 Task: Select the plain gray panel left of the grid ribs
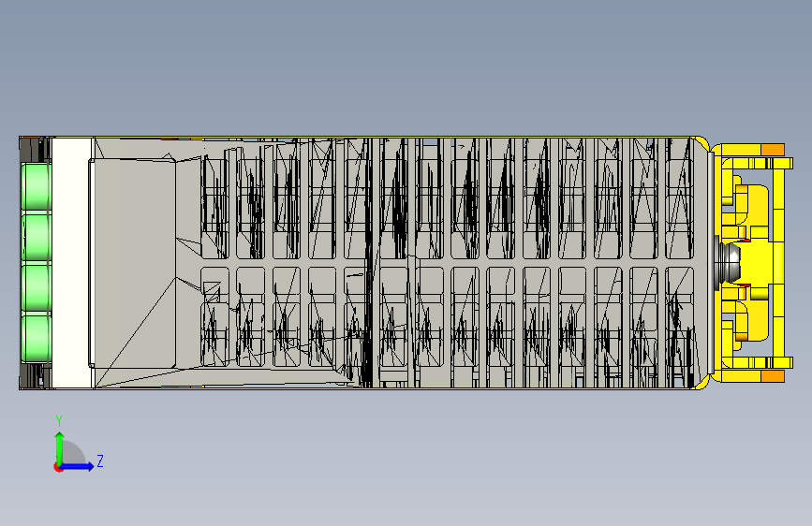133,264
